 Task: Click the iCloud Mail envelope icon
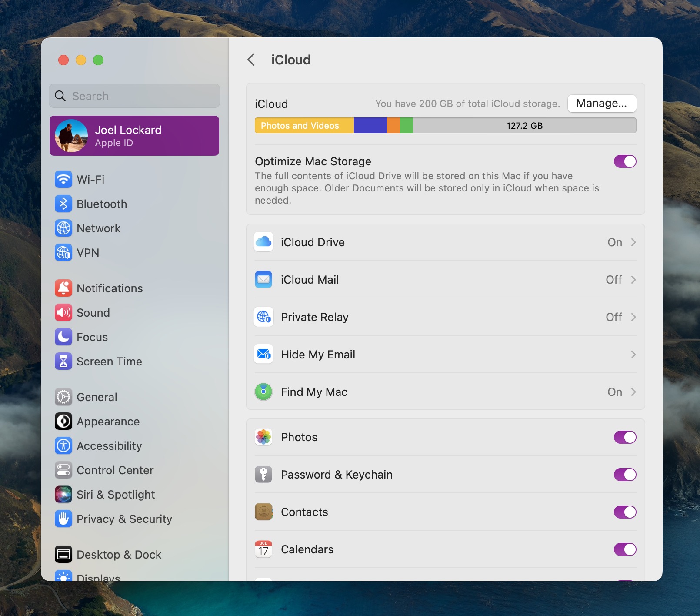point(263,279)
